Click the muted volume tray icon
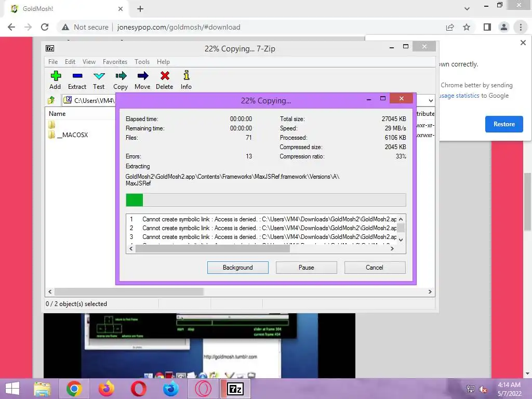The image size is (532, 399). click(x=483, y=389)
